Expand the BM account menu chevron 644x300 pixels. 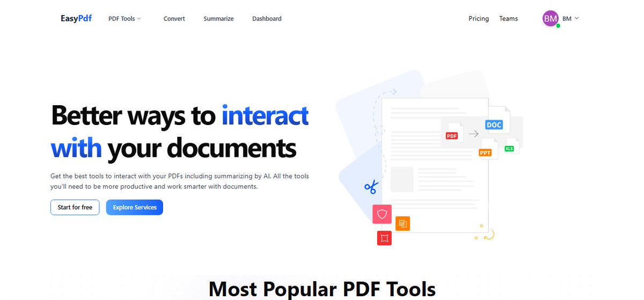577,18
